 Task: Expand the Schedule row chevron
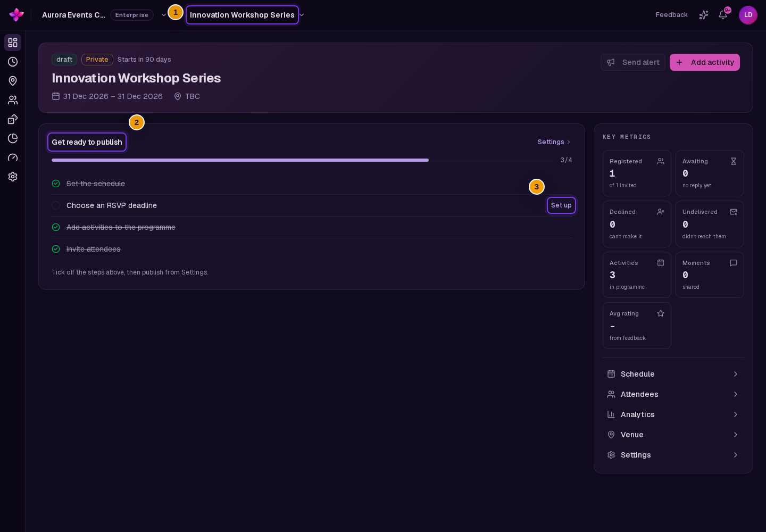point(736,374)
